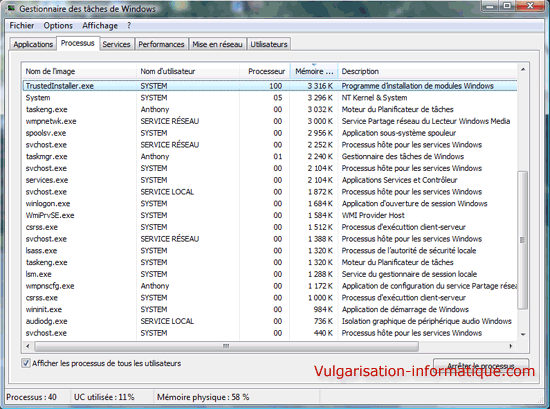
Task: Click the 440 K memory value
Action: 323,333
